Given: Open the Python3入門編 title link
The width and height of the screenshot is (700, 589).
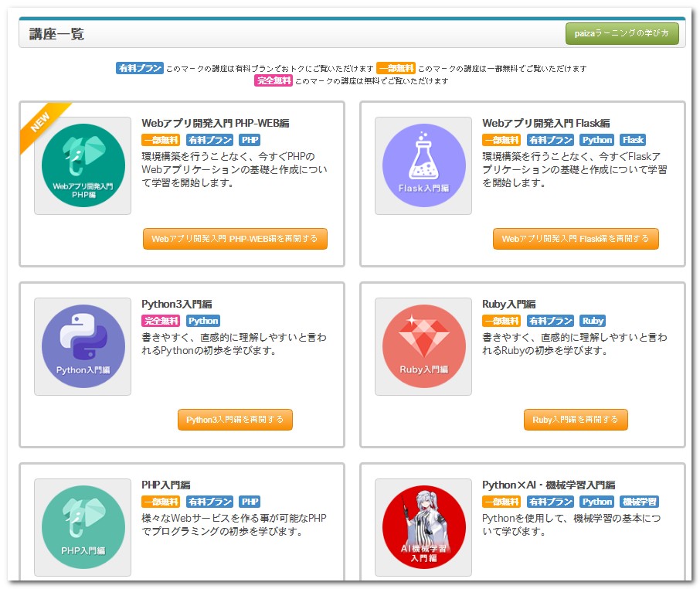Looking at the screenshot, I should pos(177,304).
